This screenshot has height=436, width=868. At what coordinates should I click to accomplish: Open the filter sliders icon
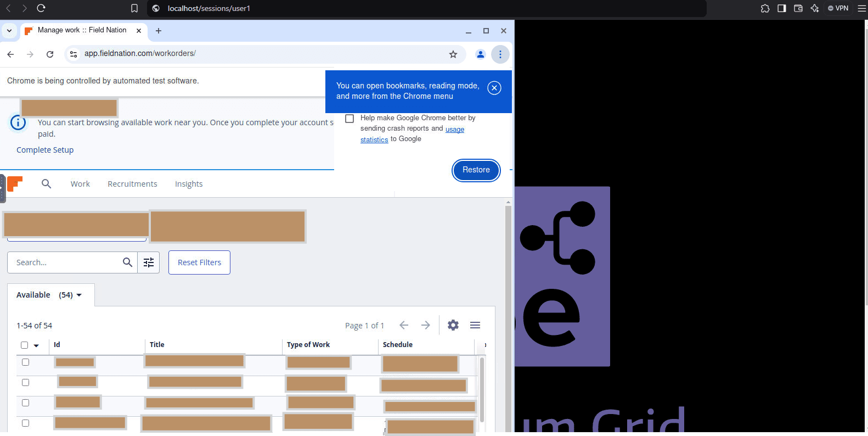[149, 262]
